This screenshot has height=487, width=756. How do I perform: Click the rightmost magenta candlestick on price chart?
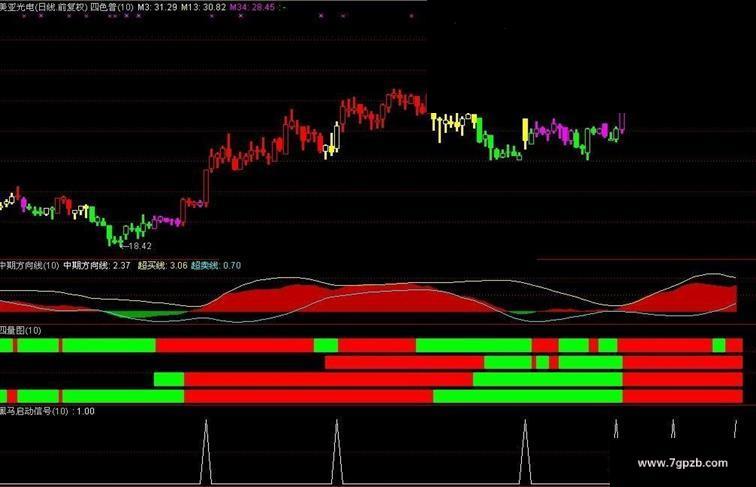[622, 123]
